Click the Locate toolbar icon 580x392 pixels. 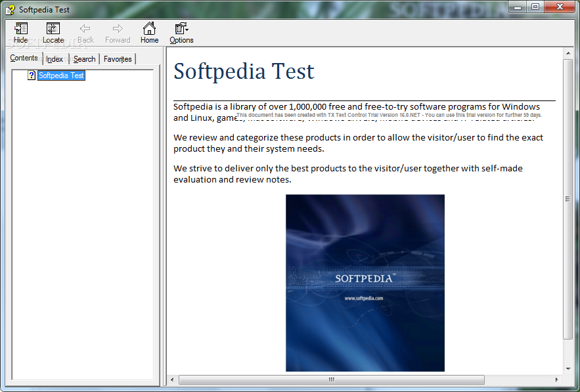click(53, 33)
